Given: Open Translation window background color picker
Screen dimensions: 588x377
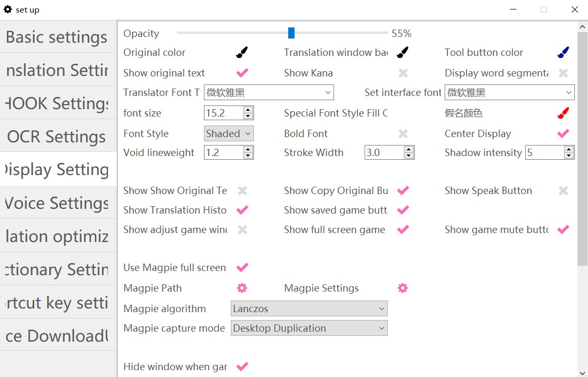Looking at the screenshot, I should 403,52.
